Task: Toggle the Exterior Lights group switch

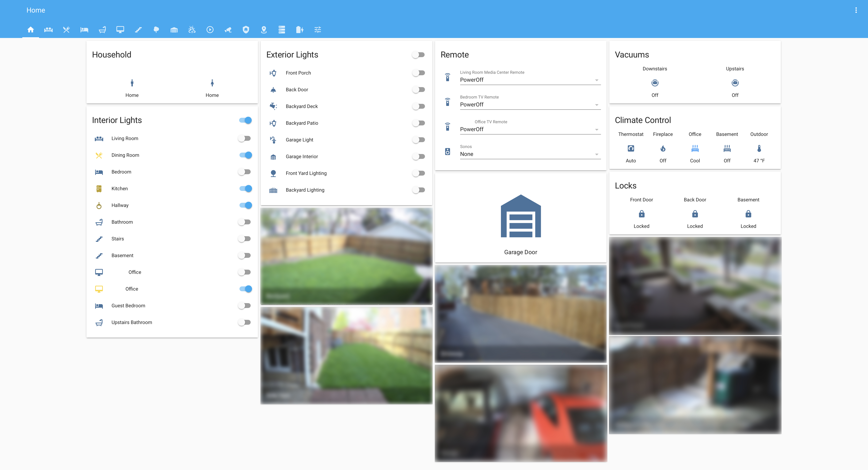Action: coord(419,55)
